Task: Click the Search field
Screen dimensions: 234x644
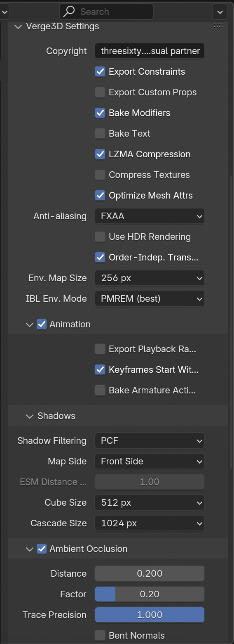Action: pyautogui.click(x=106, y=12)
